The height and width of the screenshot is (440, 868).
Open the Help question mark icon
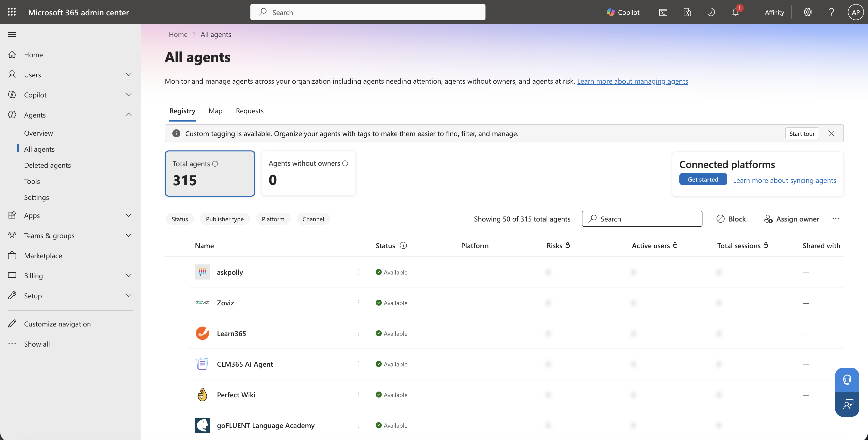pos(831,12)
